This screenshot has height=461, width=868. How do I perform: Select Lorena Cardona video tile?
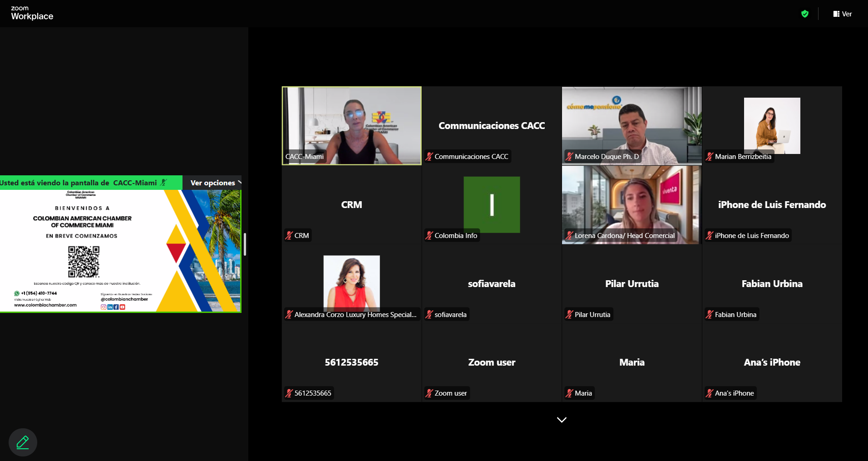pos(631,205)
